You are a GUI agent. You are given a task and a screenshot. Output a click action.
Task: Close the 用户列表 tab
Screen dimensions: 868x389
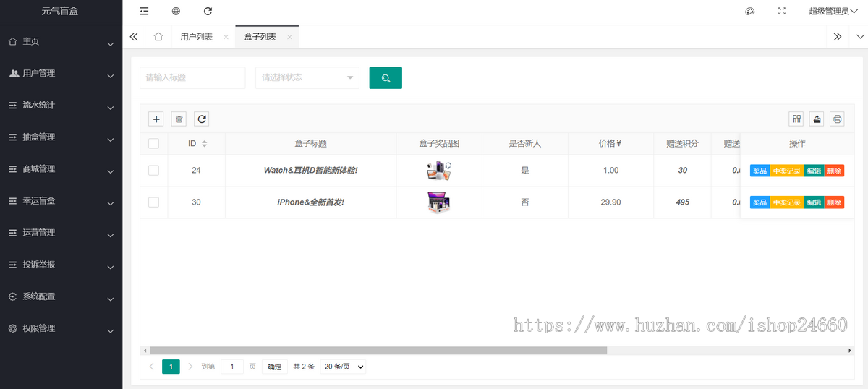tap(226, 37)
